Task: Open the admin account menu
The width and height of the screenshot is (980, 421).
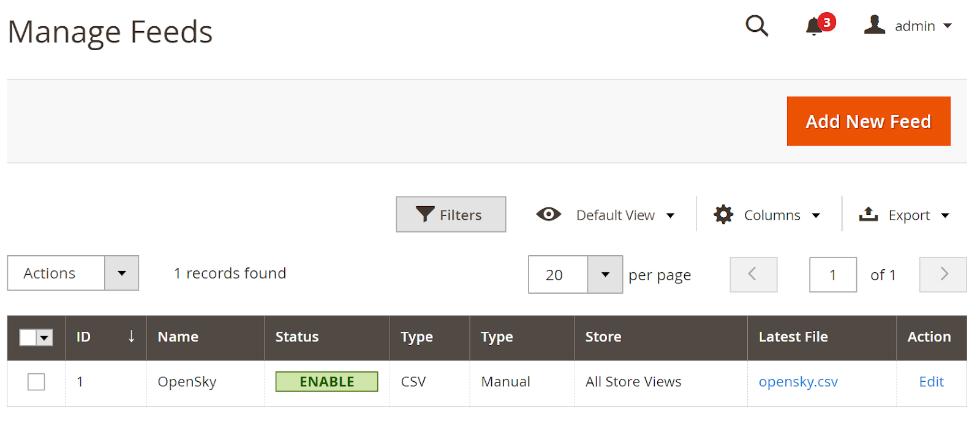Action: tap(908, 26)
